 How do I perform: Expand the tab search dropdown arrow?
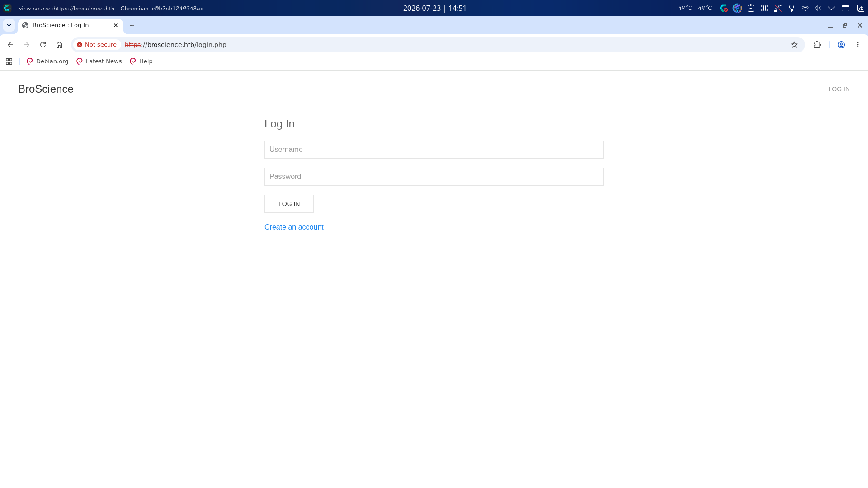pos(9,25)
